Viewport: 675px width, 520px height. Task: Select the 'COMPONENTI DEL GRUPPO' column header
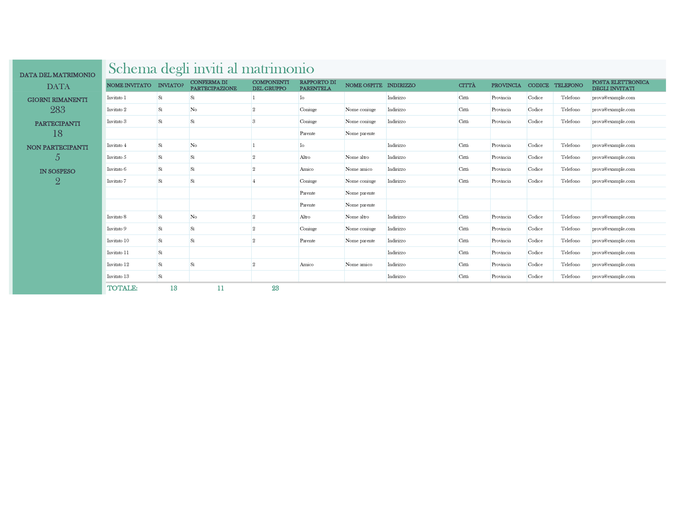click(270, 85)
